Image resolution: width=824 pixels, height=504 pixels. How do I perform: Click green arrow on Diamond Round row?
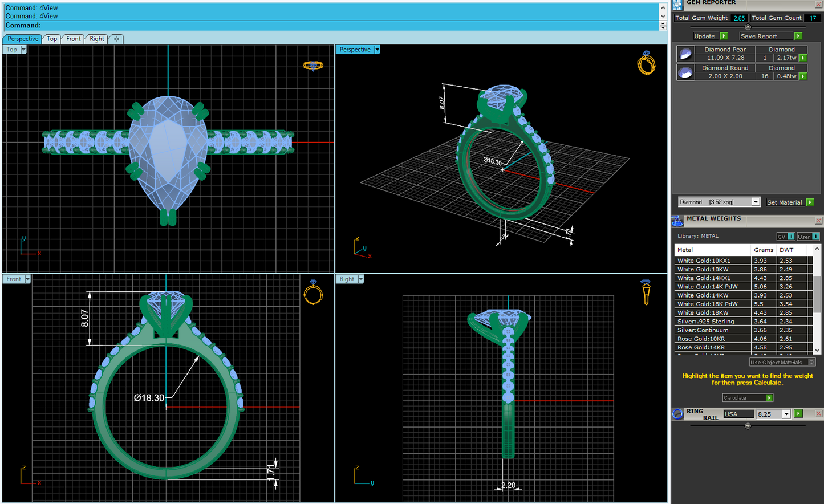coord(803,76)
